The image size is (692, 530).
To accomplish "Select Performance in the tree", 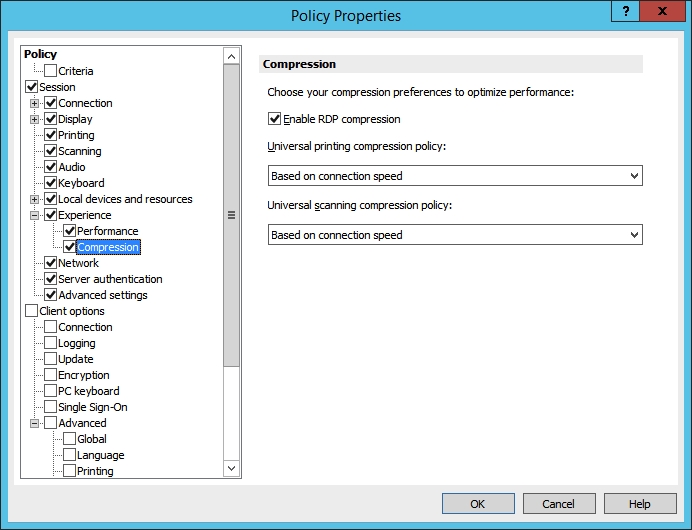I will pos(108,231).
